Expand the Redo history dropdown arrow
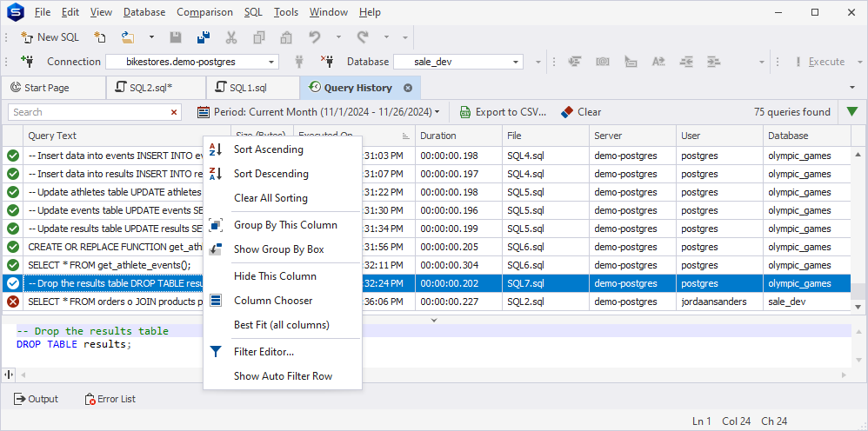This screenshot has width=868, height=431. (386, 37)
